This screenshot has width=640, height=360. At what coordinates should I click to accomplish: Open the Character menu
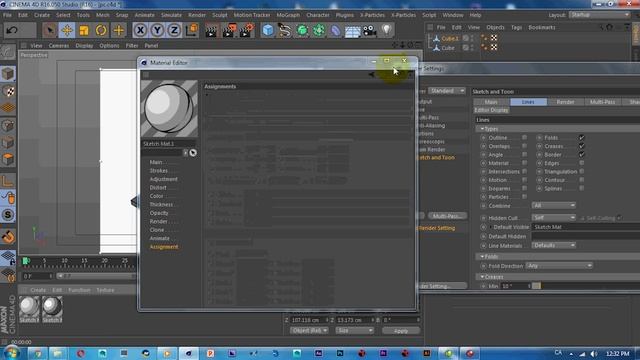coord(318,15)
